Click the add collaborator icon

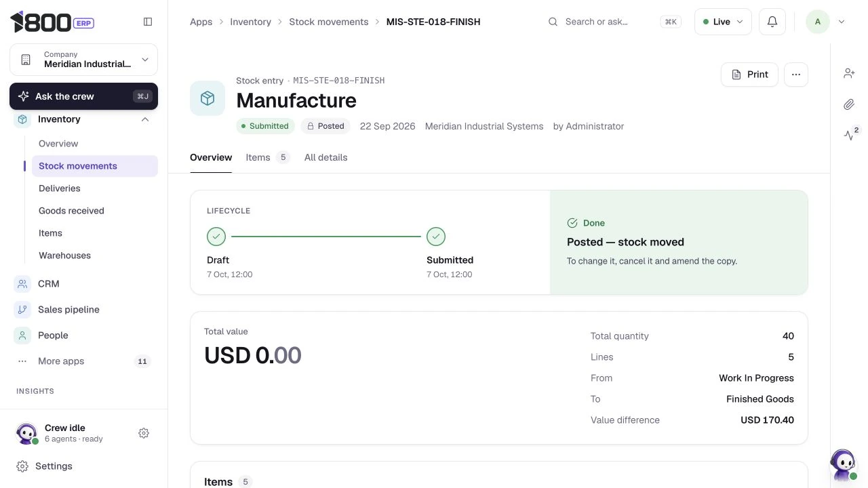coord(849,73)
